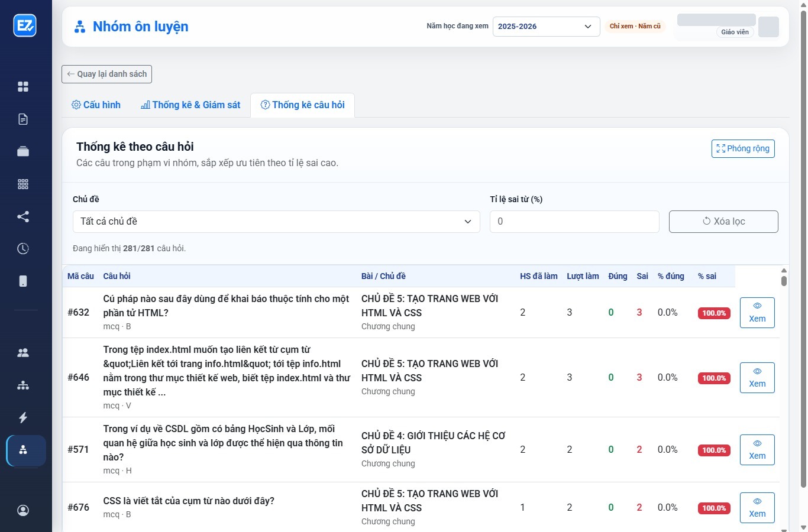Select the stacked layers icon in sidebar
This screenshot has width=808, height=532.
(23, 151)
